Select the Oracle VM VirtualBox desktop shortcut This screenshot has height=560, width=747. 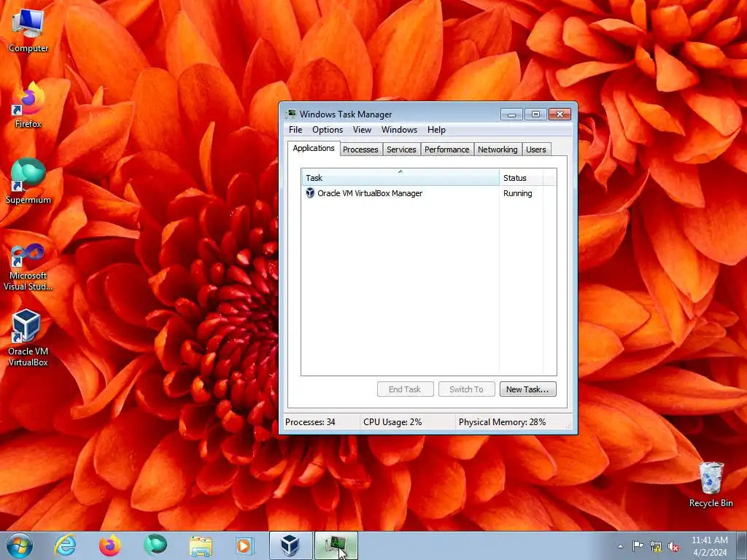28,338
